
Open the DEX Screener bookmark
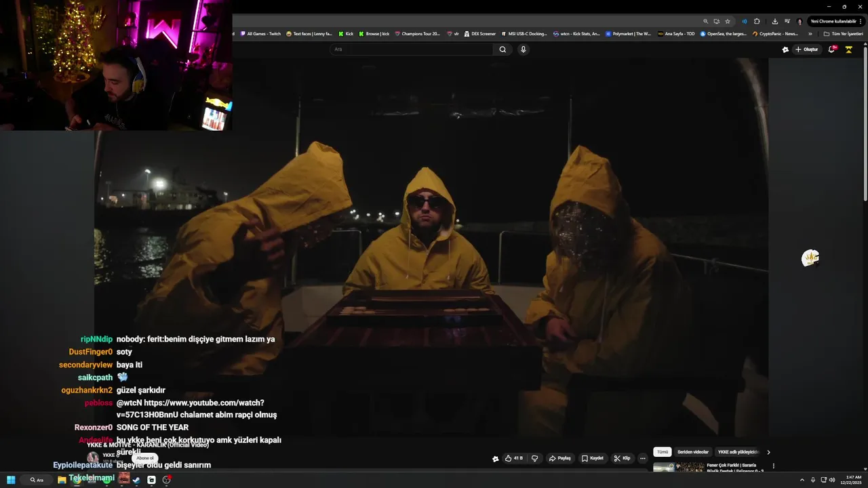pos(479,33)
